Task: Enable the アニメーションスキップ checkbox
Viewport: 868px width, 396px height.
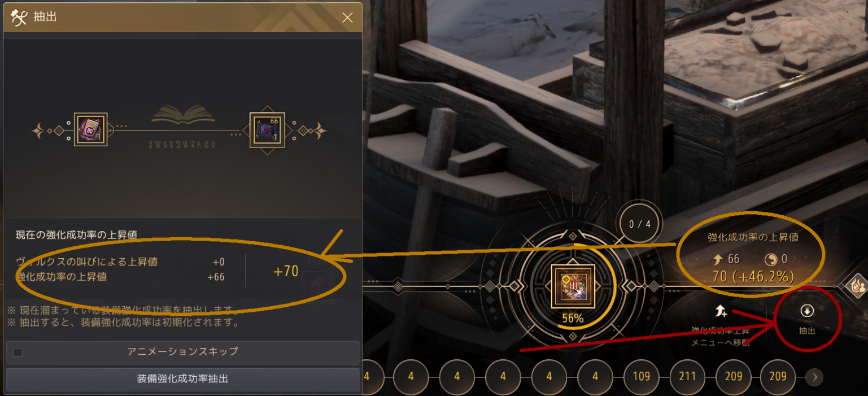Action: pos(18,353)
